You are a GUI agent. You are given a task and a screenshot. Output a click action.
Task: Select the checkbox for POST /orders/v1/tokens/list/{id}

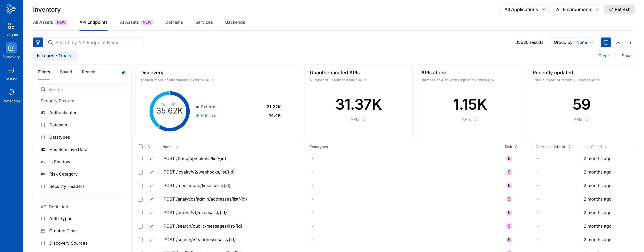(140, 213)
